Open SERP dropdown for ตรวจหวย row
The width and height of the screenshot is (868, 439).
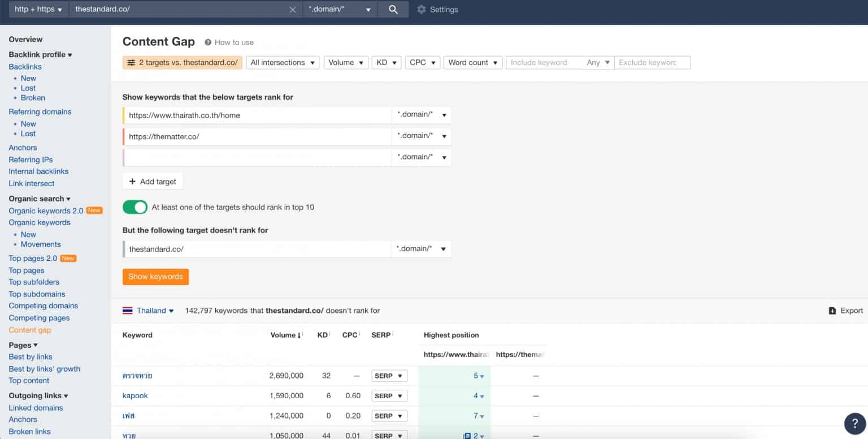pyautogui.click(x=389, y=376)
